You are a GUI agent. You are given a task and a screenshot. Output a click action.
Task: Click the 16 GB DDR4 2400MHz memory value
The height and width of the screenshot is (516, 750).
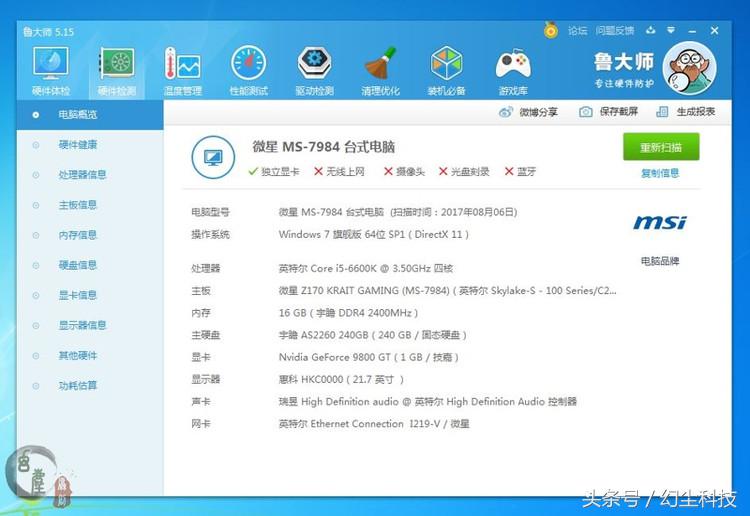(x=348, y=313)
